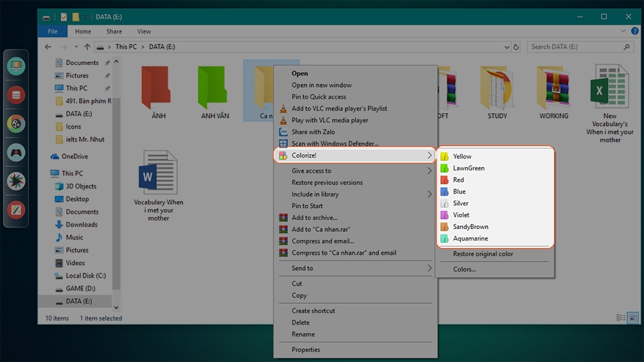
Task: Select Create shortcut
Action: pos(313,310)
